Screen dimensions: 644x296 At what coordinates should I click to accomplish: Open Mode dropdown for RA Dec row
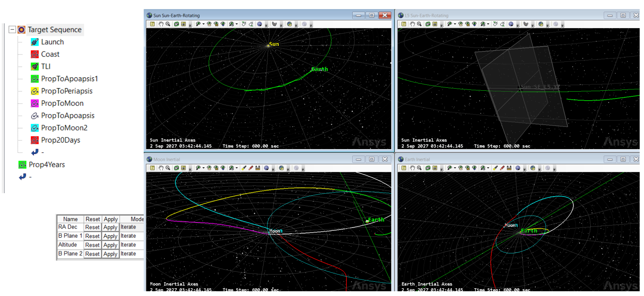point(132,227)
